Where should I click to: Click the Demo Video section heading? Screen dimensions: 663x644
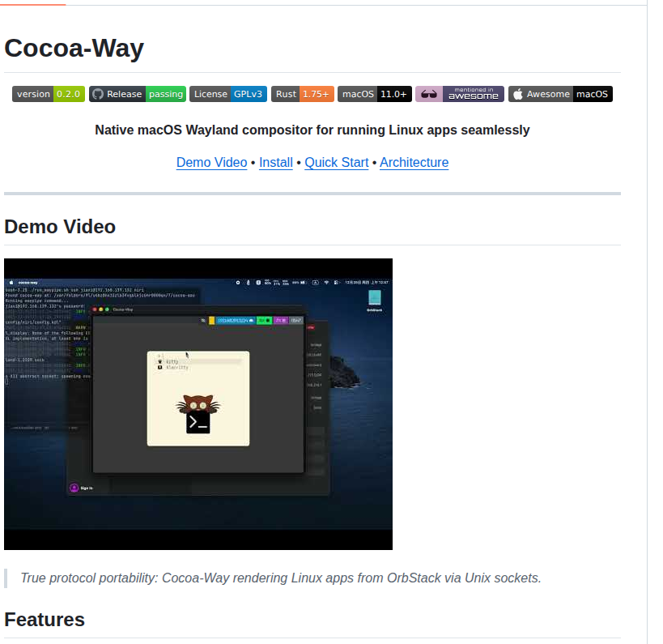click(60, 226)
